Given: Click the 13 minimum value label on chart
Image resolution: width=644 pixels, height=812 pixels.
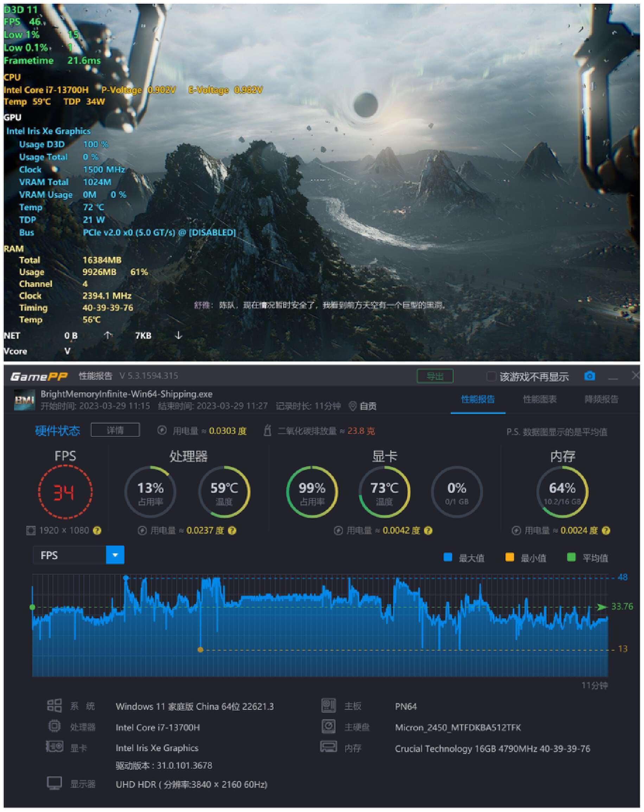Looking at the screenshot, I should click(623, 649).
